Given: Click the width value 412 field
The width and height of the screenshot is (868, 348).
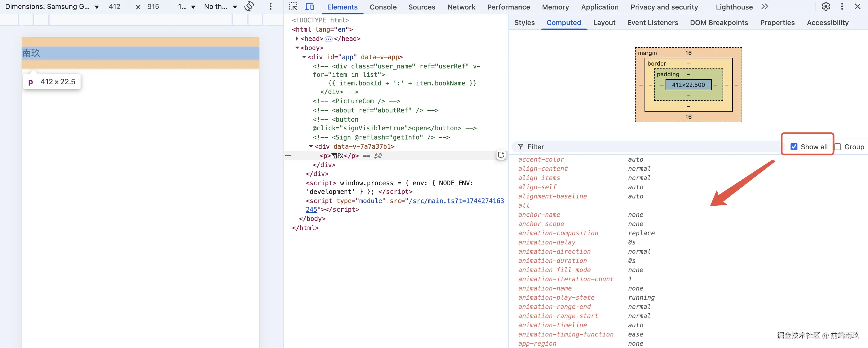Looking at the screenshot, I should pos(115,7).
